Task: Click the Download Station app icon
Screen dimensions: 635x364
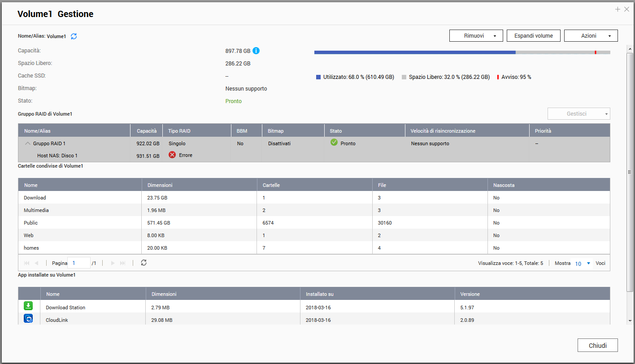Action: tap(28, 306)
